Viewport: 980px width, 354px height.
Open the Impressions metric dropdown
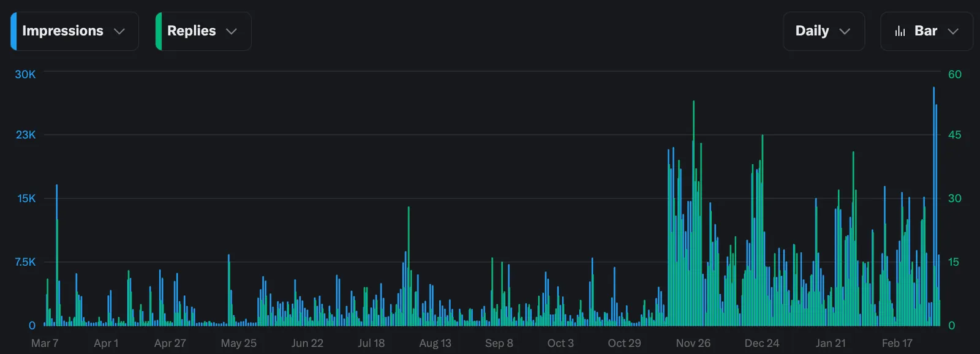pos(75,31)
